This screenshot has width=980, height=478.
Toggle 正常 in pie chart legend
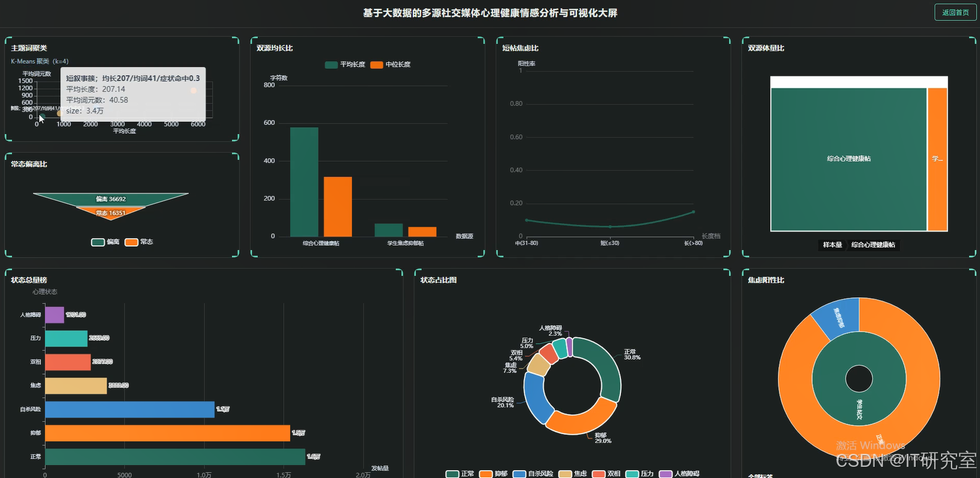click(x=460, y=474)
